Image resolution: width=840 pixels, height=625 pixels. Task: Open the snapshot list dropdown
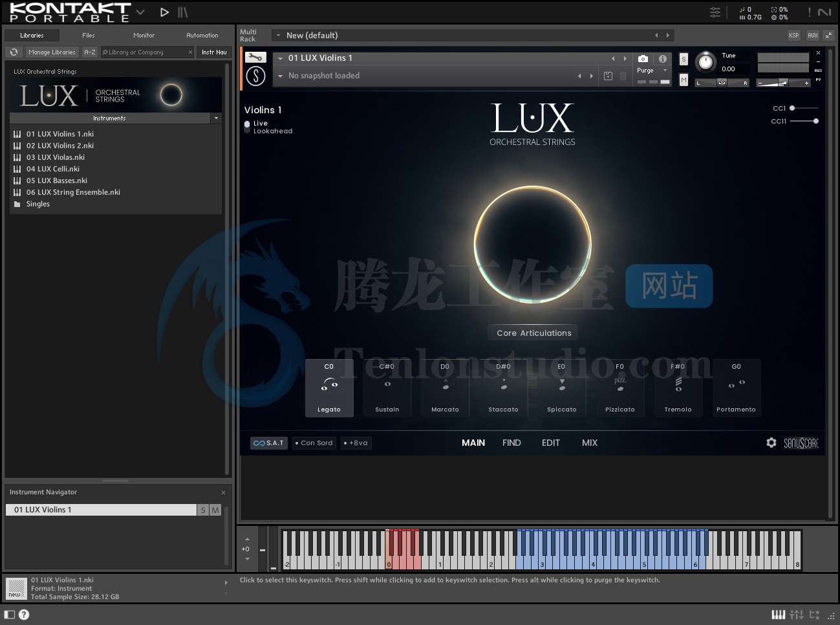[281, 76]
